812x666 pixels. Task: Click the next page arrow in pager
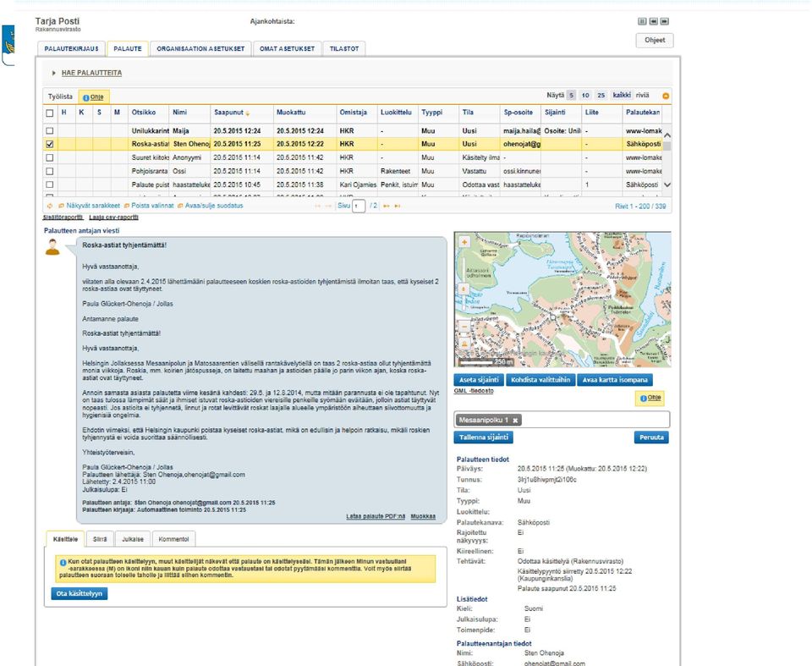point(387,206)
